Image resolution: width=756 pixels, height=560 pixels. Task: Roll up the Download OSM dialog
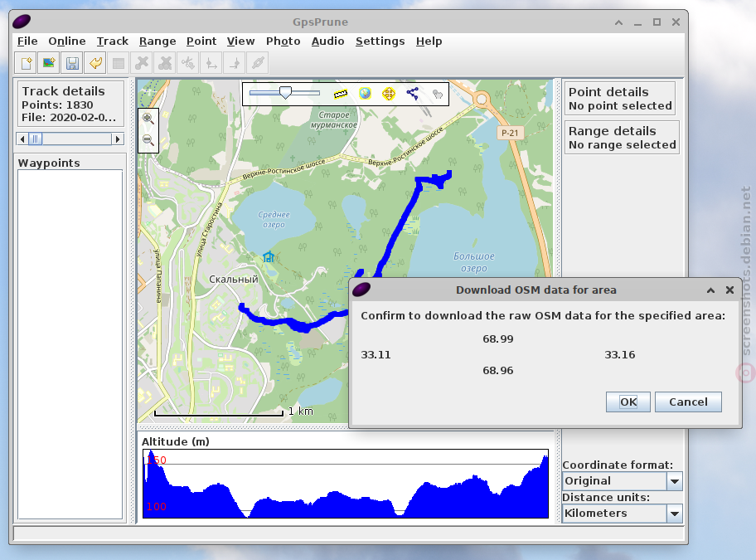tap(710, 290)
